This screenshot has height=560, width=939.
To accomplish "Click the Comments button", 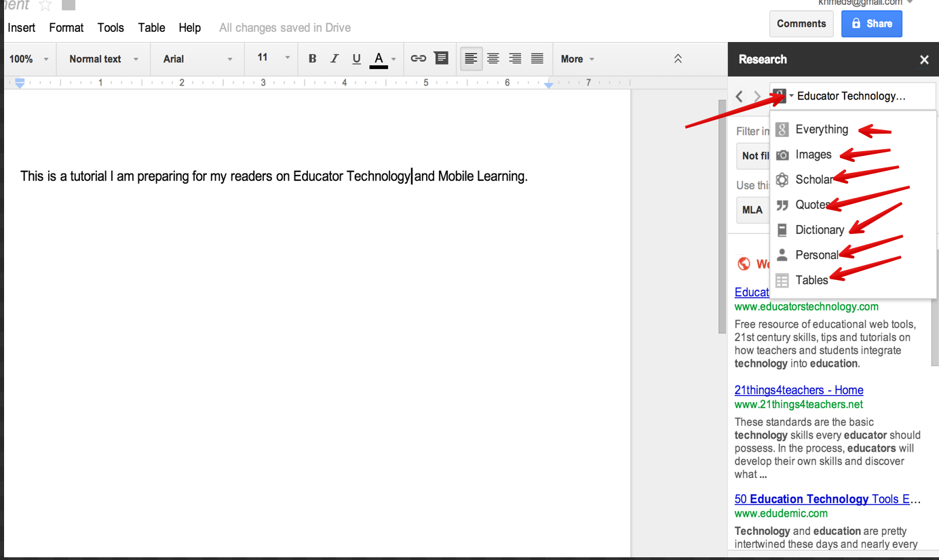I will click(x=801, y=24).
